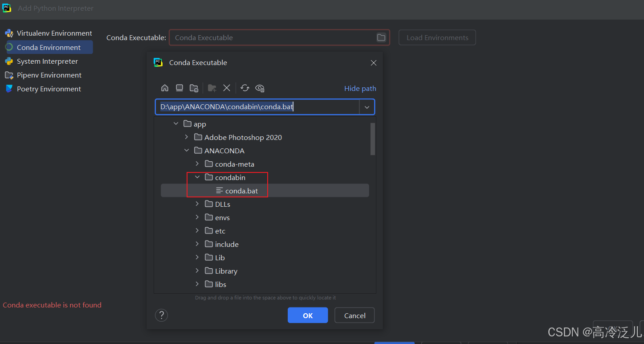This screenshot has height=344, width=644.
Task: Expand the etc folder
Action: click(197, 231)
